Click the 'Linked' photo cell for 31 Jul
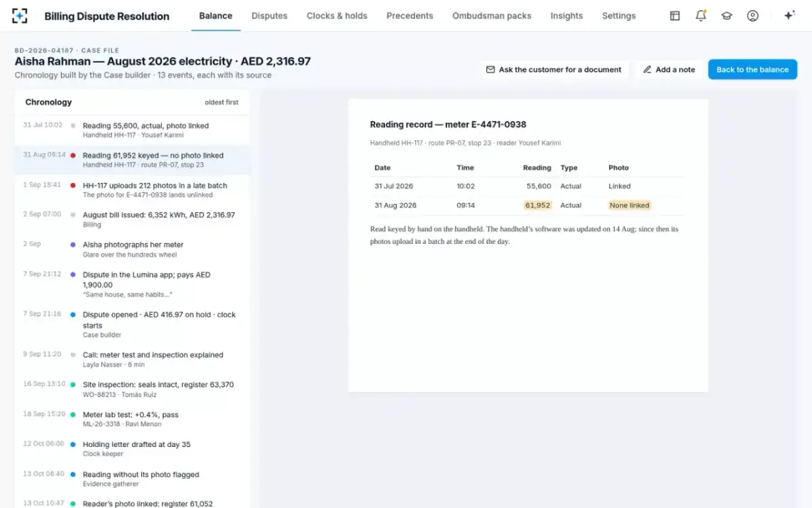This screenshot has height=508, width=812. (619, 186)
